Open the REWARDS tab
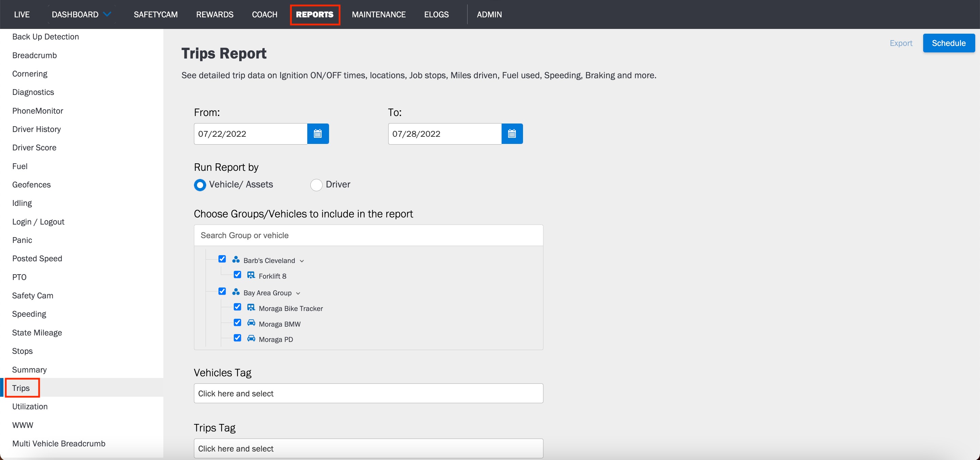Screen dimensions: 980x460 point(215,14)
